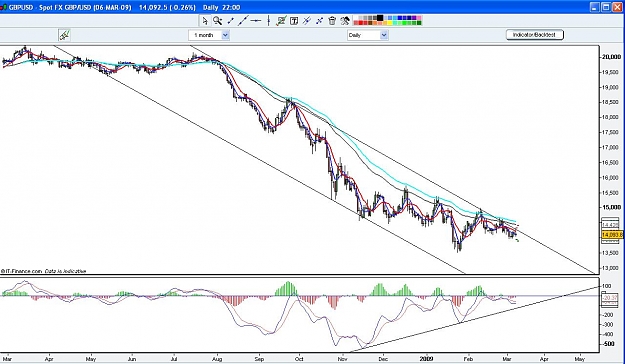Open the hammer and wrench settings tool

345,21
